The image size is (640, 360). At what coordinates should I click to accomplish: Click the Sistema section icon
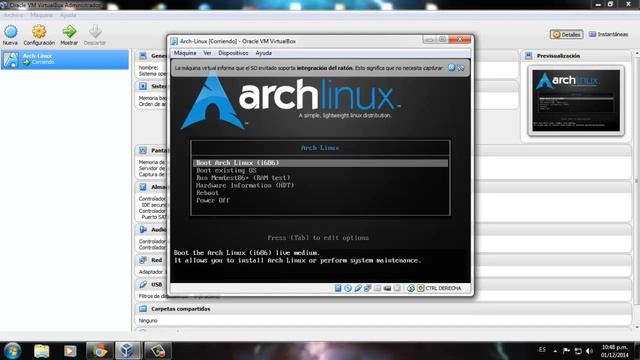coord(142,86)
